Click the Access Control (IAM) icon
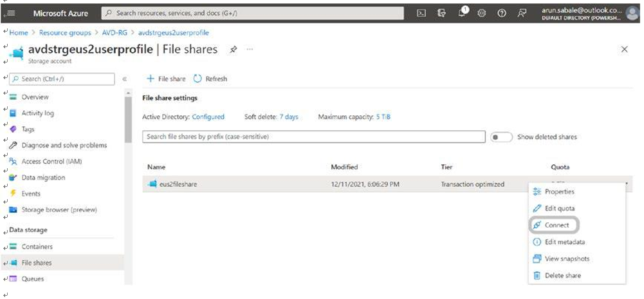 coord(14,161)
